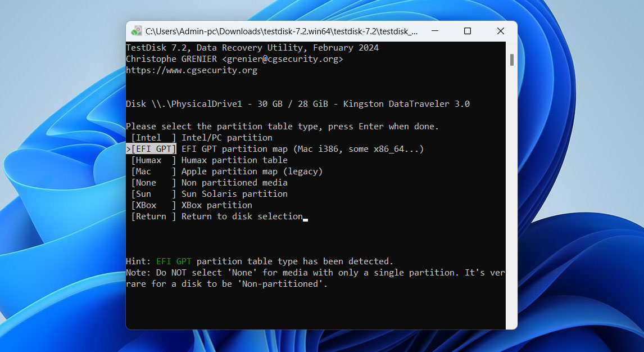Image resolution: width=644 pixels, height=352 pixels.
Task: Click the 'Please select the partition table type' prompt
Action: coord(283,127)
